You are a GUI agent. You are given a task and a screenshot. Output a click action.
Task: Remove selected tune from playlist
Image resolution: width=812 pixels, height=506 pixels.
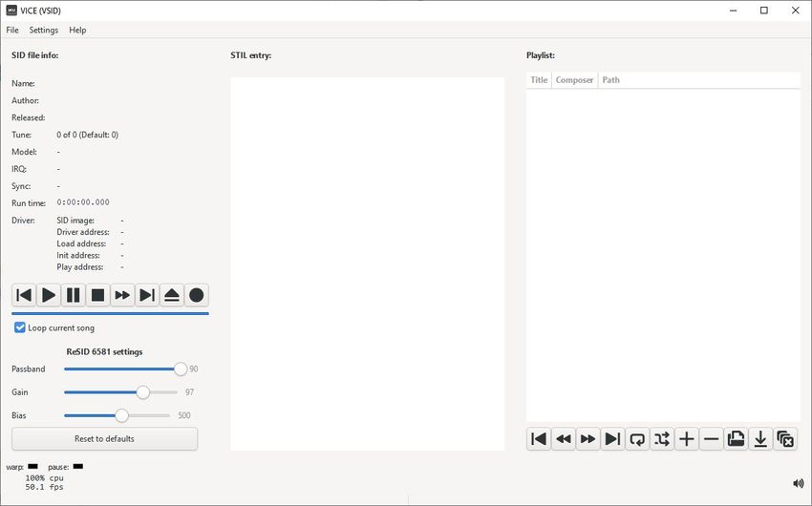[x=711, y=439]
